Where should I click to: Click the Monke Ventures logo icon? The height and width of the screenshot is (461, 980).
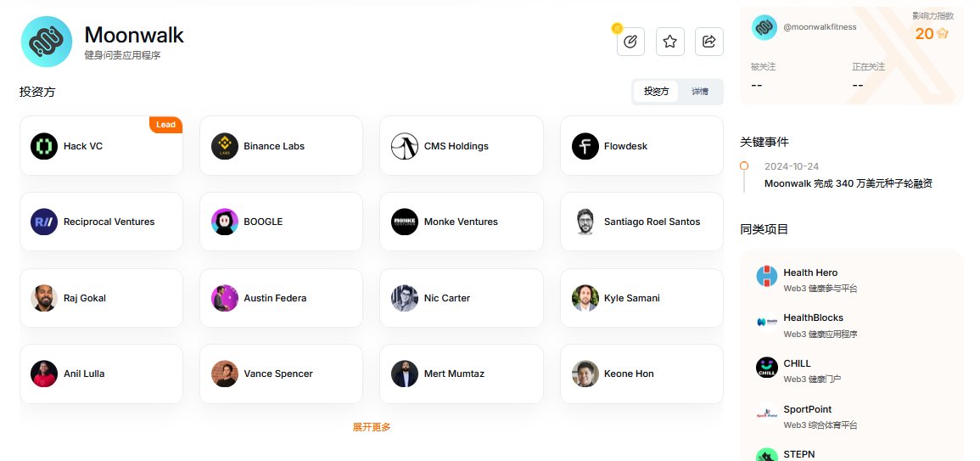405,222
